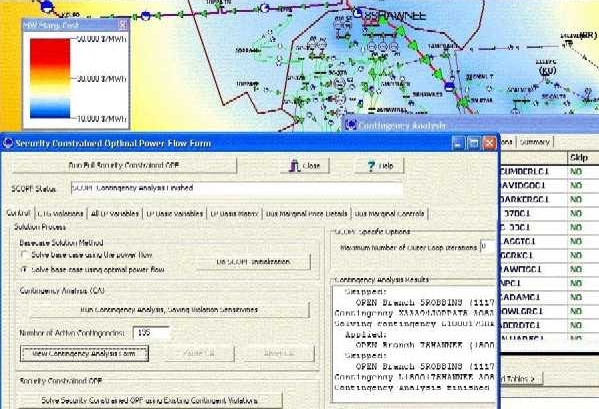Click the red region of the marginal cost legend
The image size is (599, 409).
(50, 52)
